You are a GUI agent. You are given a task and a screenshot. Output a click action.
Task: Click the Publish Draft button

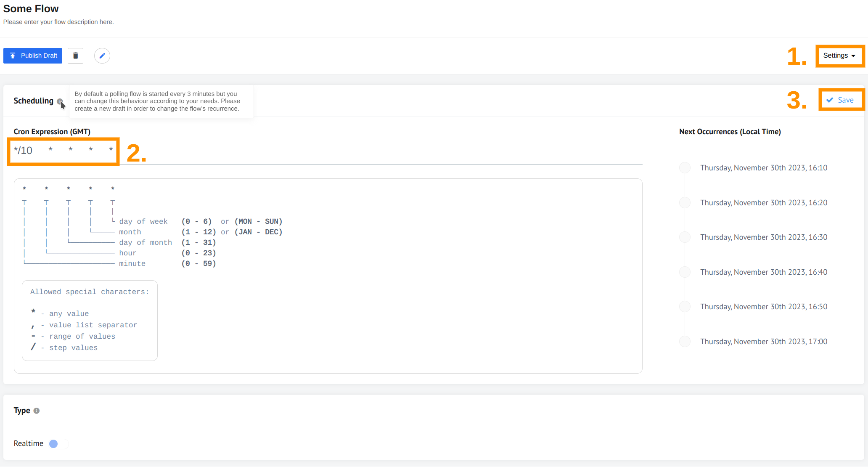[x=33, y=56]
